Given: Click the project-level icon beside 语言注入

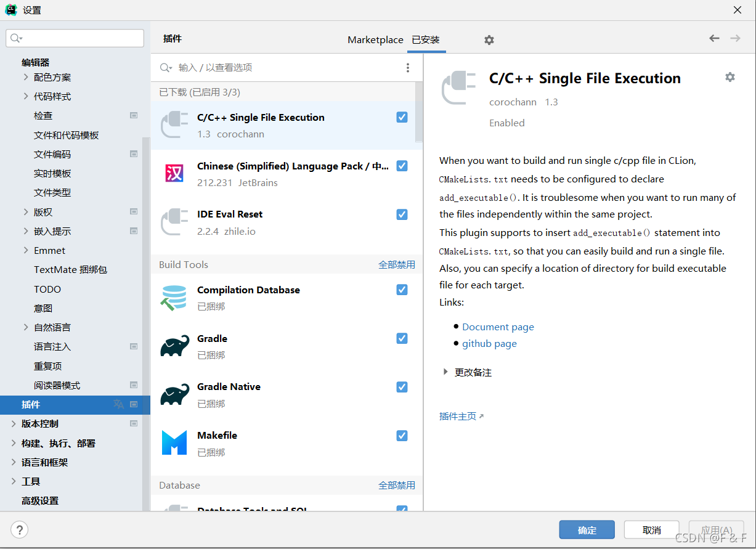Looking at the screenshot, I should [x=134, y=347].
